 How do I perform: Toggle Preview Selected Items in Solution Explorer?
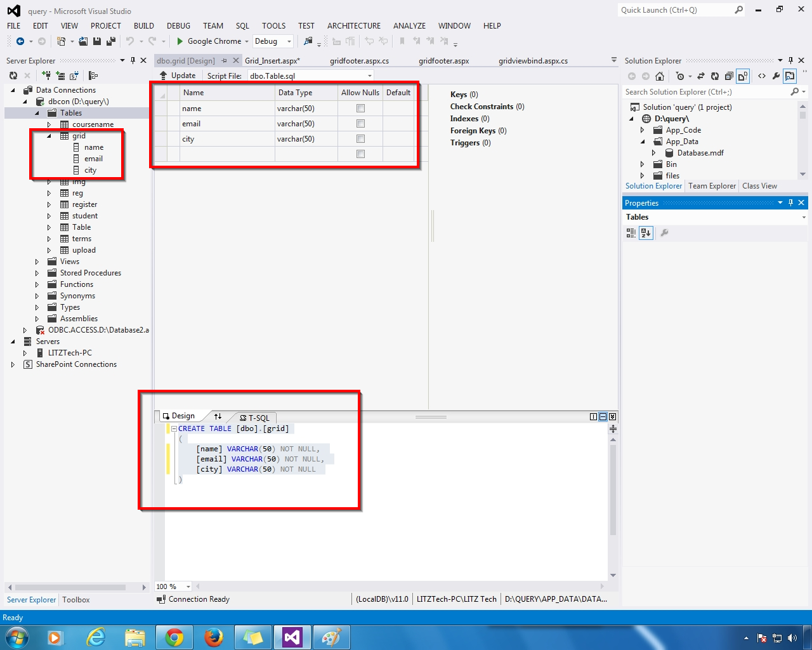click(x=790, y=76)
